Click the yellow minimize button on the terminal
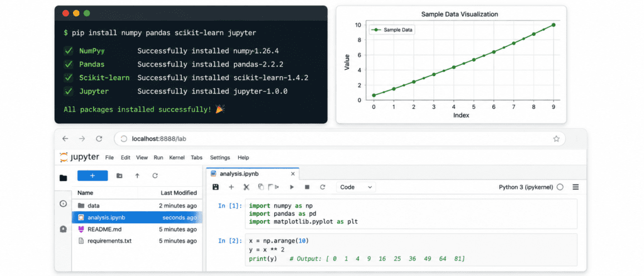This screenshot has width=644, height=276. point(76,13)
